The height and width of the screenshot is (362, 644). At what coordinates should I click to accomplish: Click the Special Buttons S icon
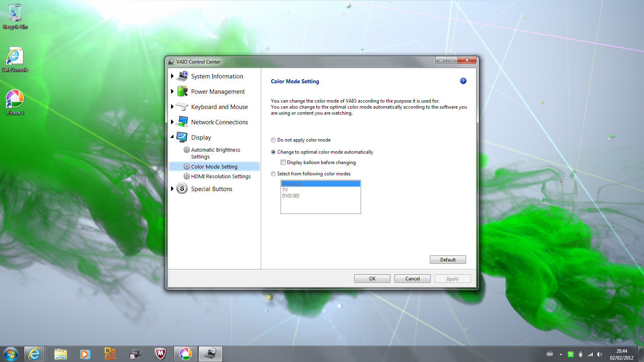pos(182,189)
